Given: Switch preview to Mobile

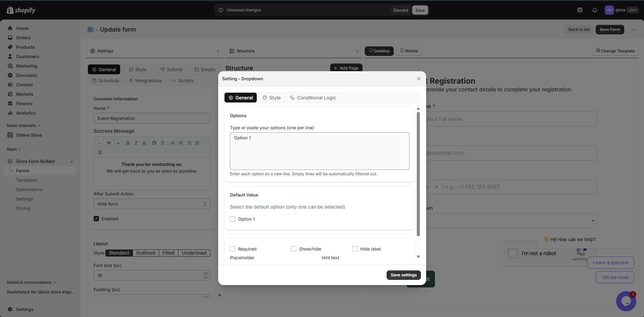Looking at the screenshot, I should [x=409, y=51].
